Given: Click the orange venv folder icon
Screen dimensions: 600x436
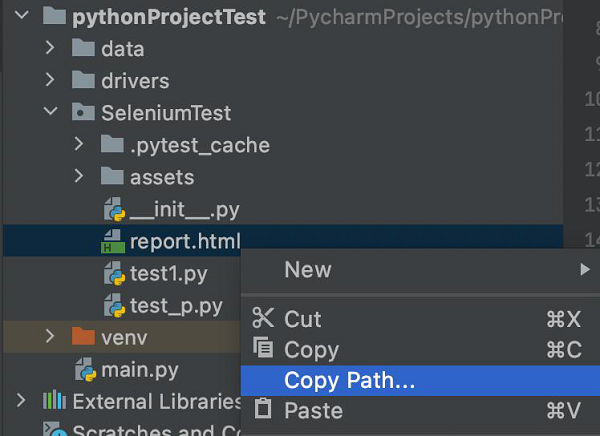Looking at the screenshot, I should pyautogui.click(x=83, y=338).
